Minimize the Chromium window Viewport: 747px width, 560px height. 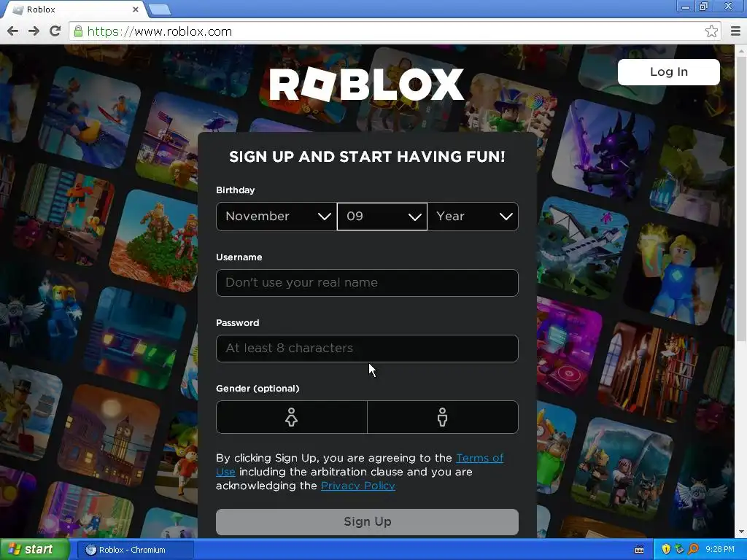686,7
